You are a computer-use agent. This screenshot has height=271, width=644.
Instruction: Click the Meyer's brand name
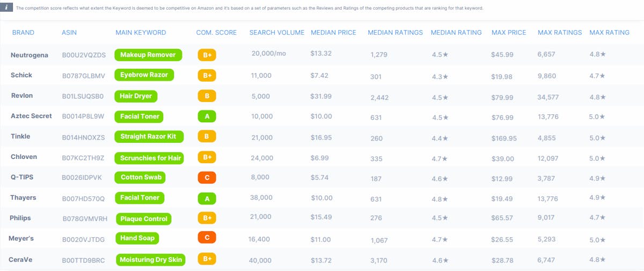[21, 238]
